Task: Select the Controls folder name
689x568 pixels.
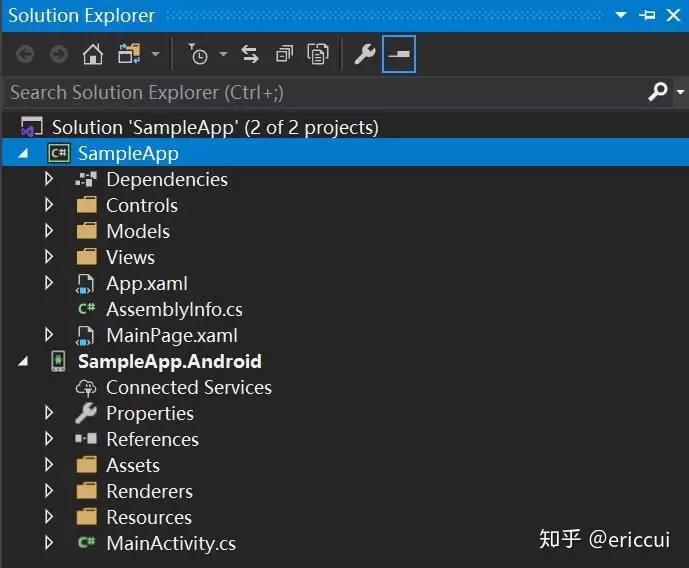Action: click(142, 206)
